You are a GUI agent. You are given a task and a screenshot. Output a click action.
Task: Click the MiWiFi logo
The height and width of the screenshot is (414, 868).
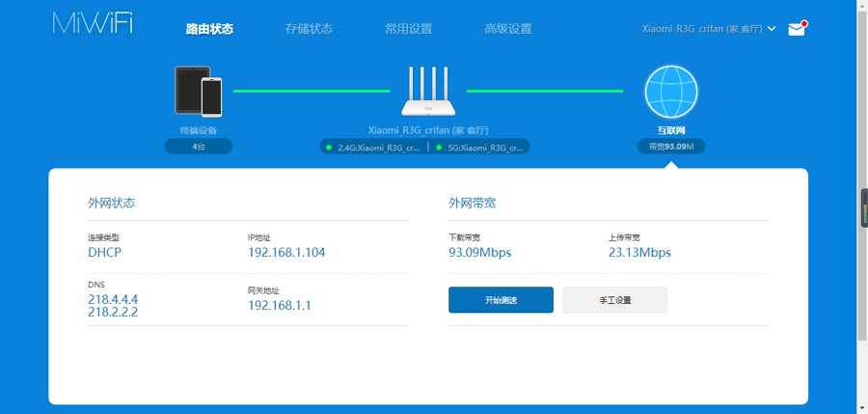93,23
